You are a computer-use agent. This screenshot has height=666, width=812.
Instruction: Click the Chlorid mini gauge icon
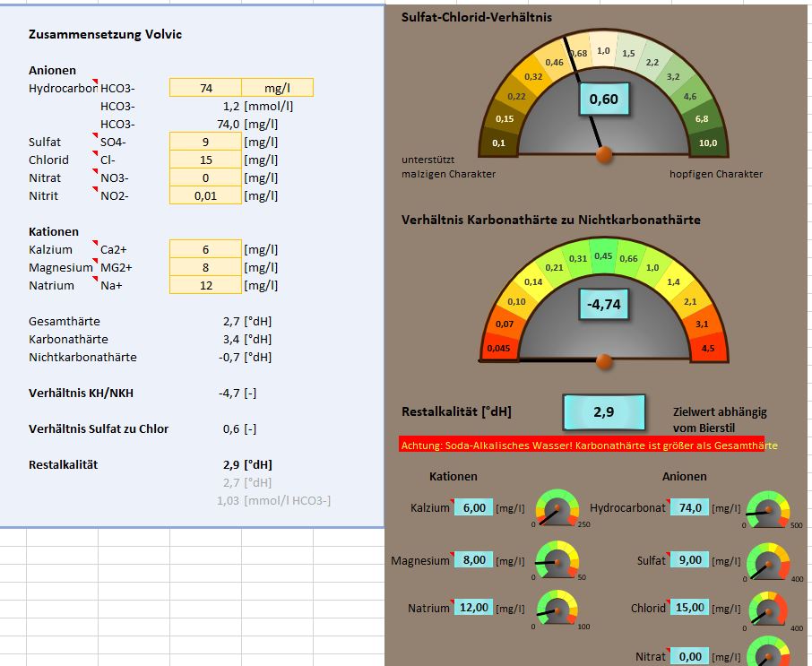(767, 608)
